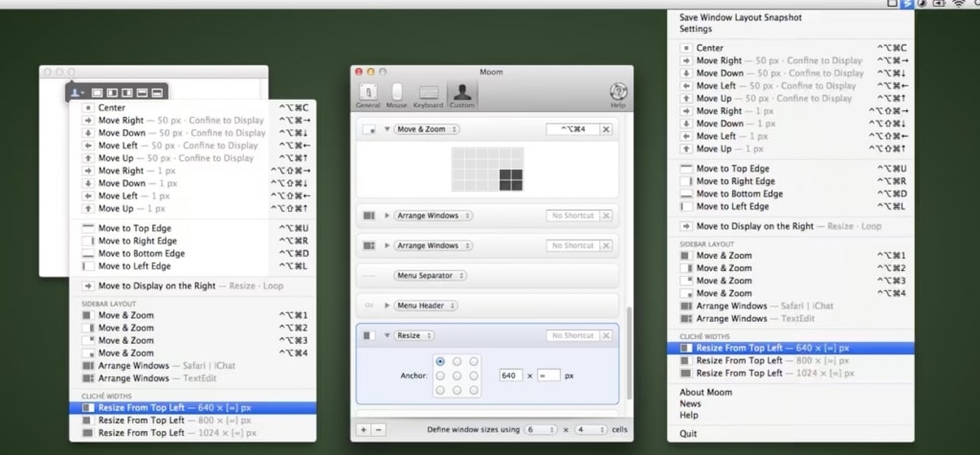Click Move & Zoom ⌃⌥⌘3 icon in menu bar menu
The width and height of the screenshot is (980, 455).
coord(686,281)
